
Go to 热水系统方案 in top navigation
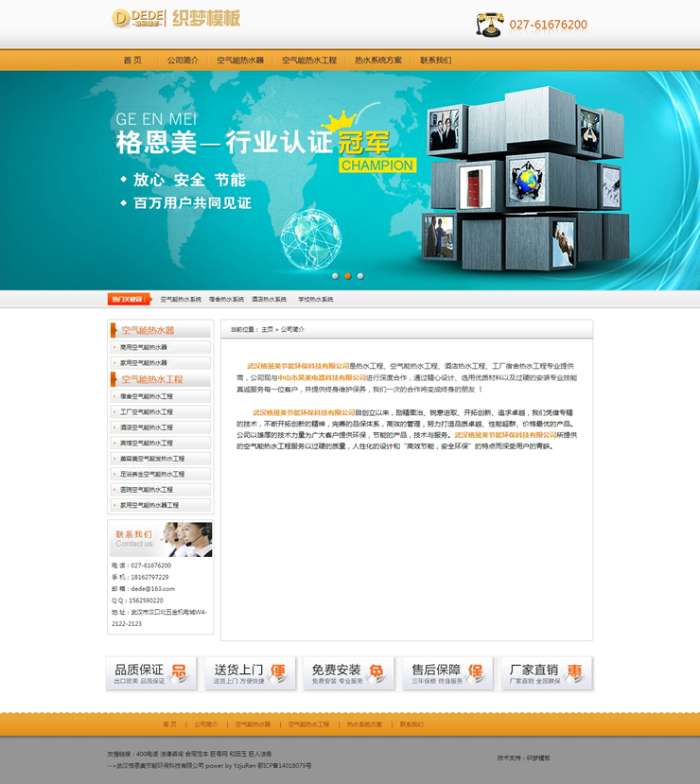tap(378, 60)
